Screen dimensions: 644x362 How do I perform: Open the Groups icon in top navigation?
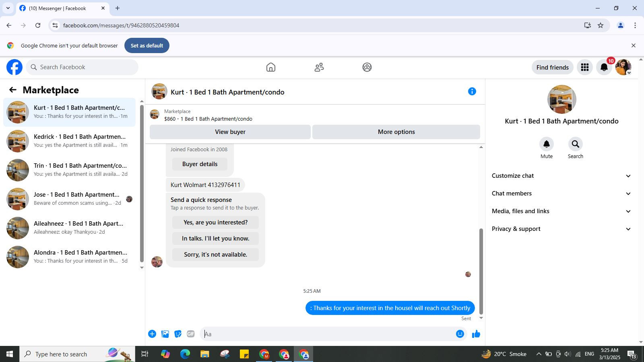(367, 67)
